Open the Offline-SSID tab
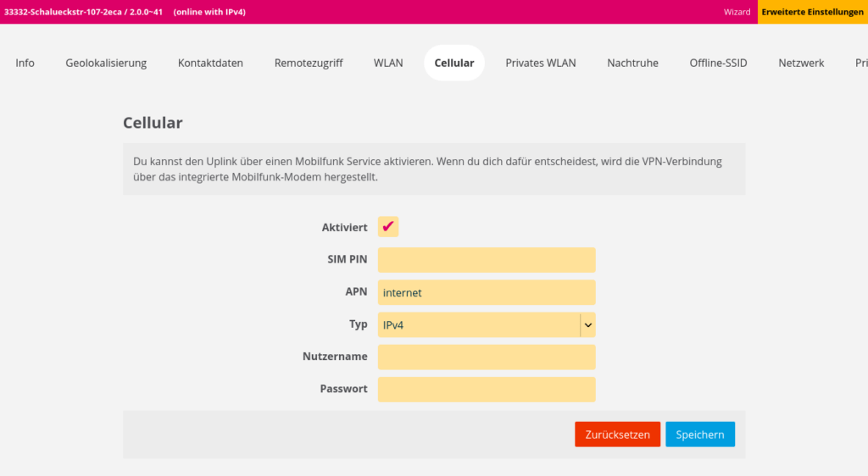The width and height of the screenshot is (868, 476). click(x=718, y=63)
